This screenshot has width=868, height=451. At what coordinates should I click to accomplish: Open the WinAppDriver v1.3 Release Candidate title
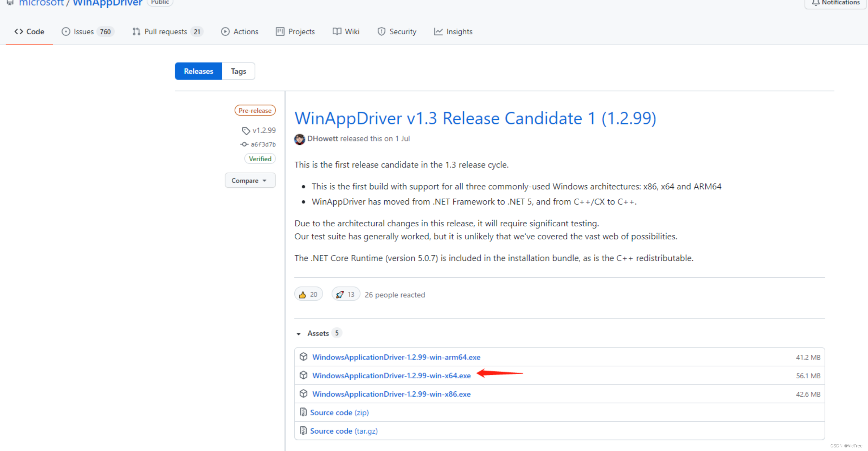point(475,118)
